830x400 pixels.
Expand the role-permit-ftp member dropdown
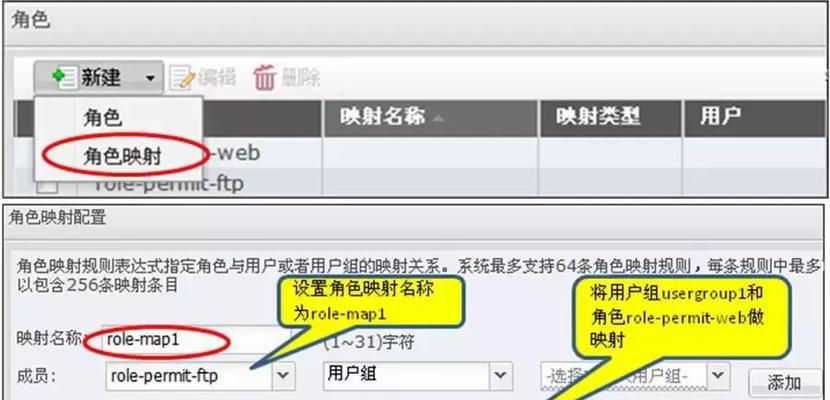tap(283, 376)
